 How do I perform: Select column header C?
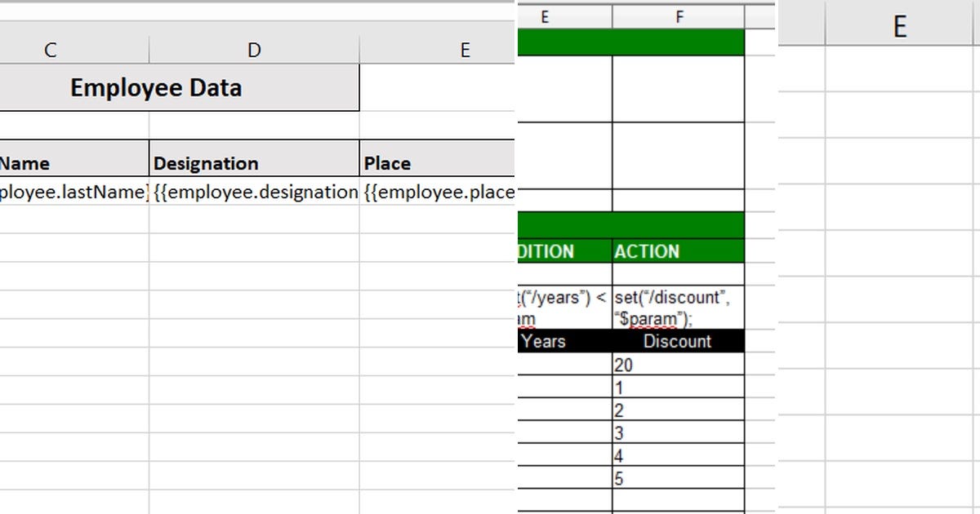pos(50,49)
